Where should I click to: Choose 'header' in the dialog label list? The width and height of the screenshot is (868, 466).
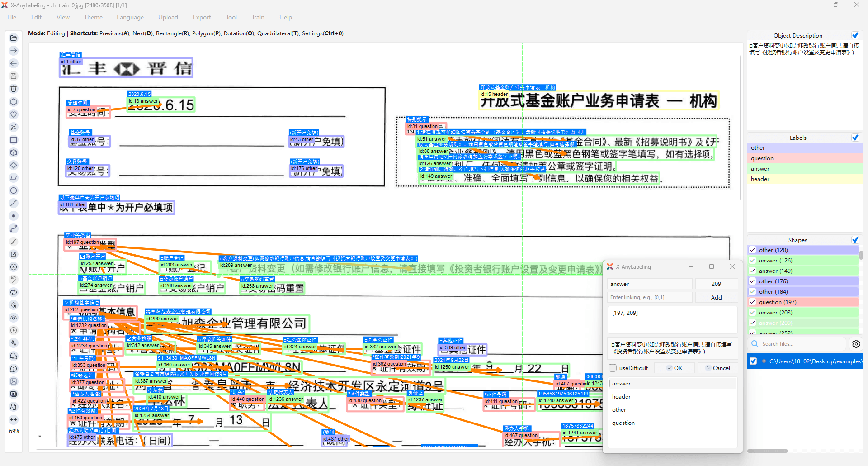click(x=673, y=396)
